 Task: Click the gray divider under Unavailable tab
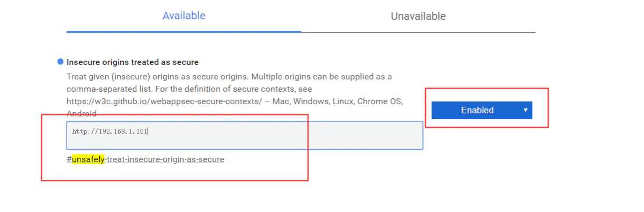tap(419, 32)
